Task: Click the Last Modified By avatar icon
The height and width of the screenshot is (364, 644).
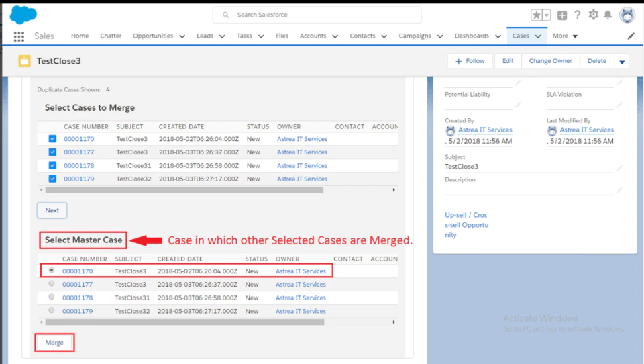Action: [x=552, y=131]
